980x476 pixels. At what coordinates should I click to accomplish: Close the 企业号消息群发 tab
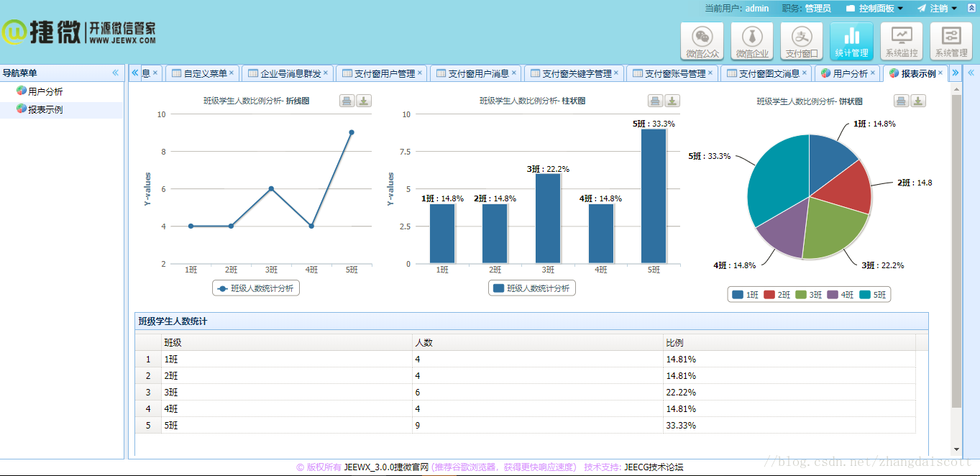click(x=326, y=73)
